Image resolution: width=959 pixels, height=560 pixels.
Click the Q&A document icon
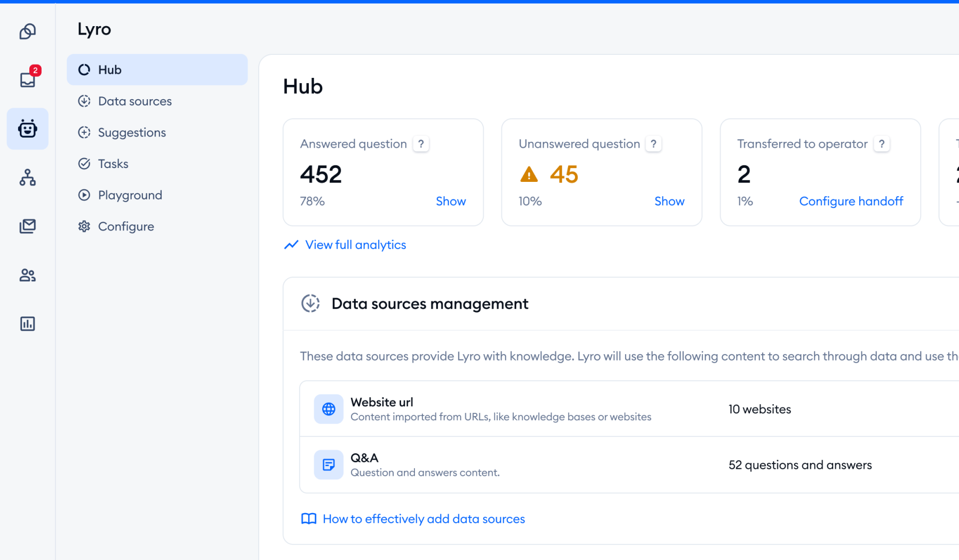click(x=329, y=465)
